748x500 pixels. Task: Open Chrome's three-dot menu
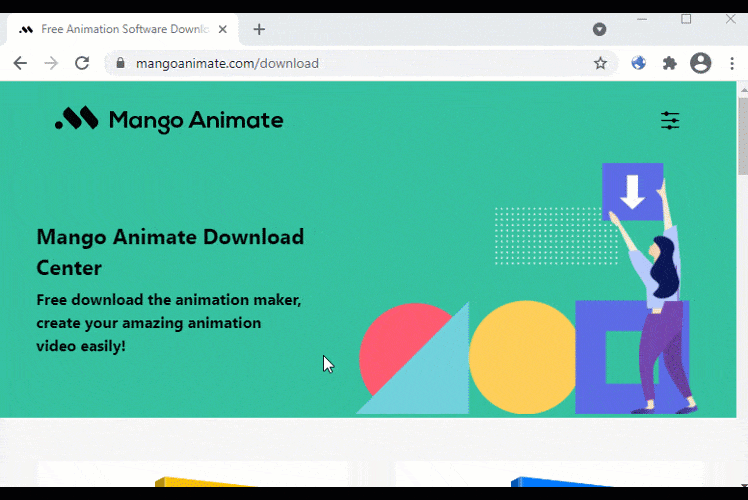[732, 63]
